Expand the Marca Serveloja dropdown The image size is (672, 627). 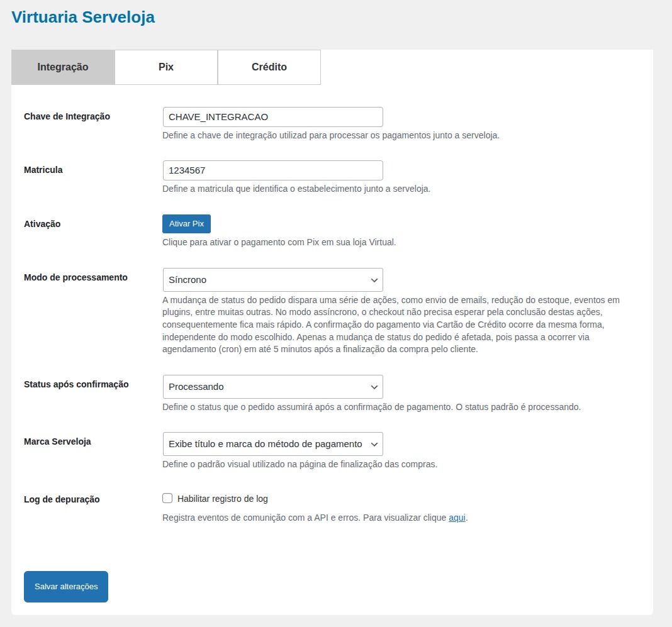click(273, 444)
